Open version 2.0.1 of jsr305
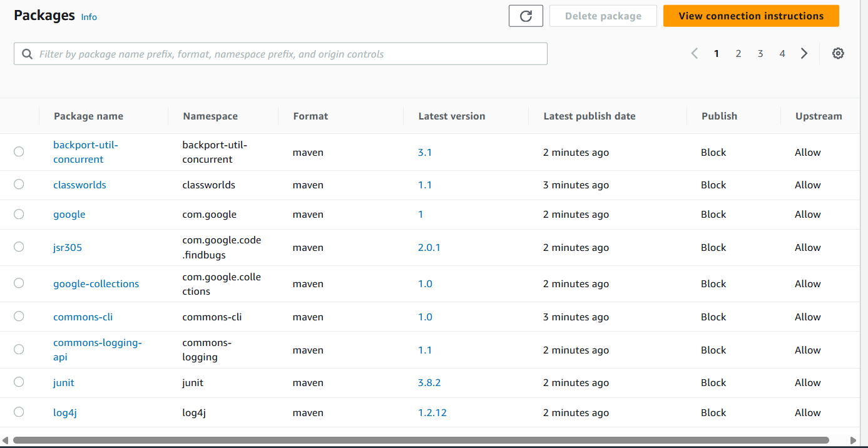Screen dimensions: 868x448 coord(429,248)
